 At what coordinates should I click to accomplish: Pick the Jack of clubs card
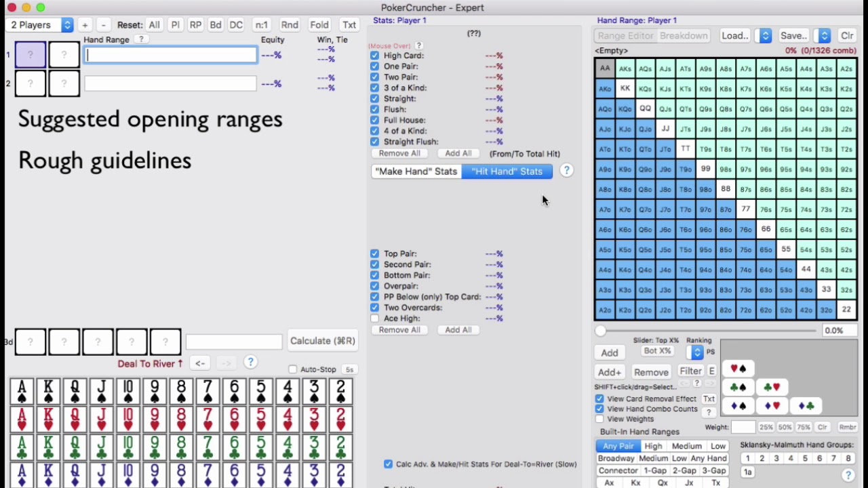tap(101, 448)
